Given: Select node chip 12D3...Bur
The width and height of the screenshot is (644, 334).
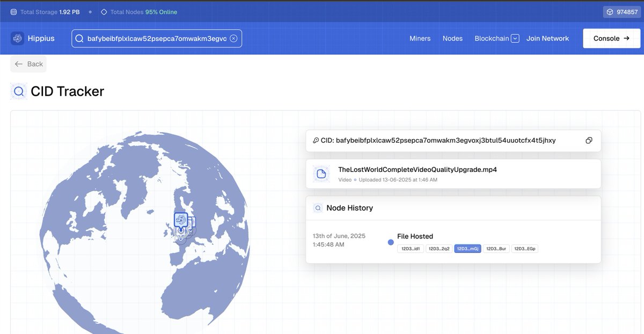Looking at the screenshot, I should pyautogui.click(x=496, y=249).
